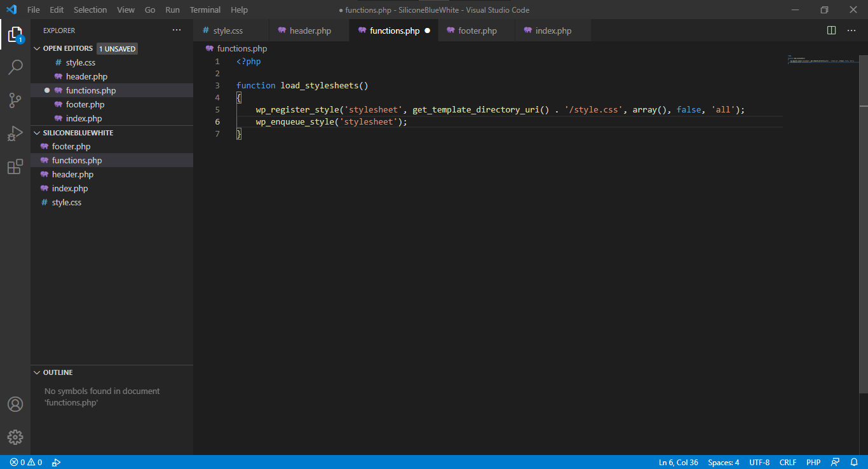Click Spaces: 4 indentation setting
868x469 pixels.
(723, 462)
